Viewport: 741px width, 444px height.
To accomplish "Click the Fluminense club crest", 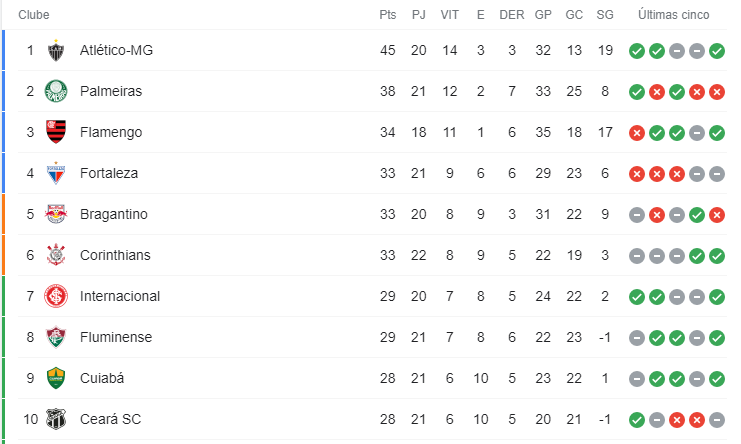I will (56, 337).
